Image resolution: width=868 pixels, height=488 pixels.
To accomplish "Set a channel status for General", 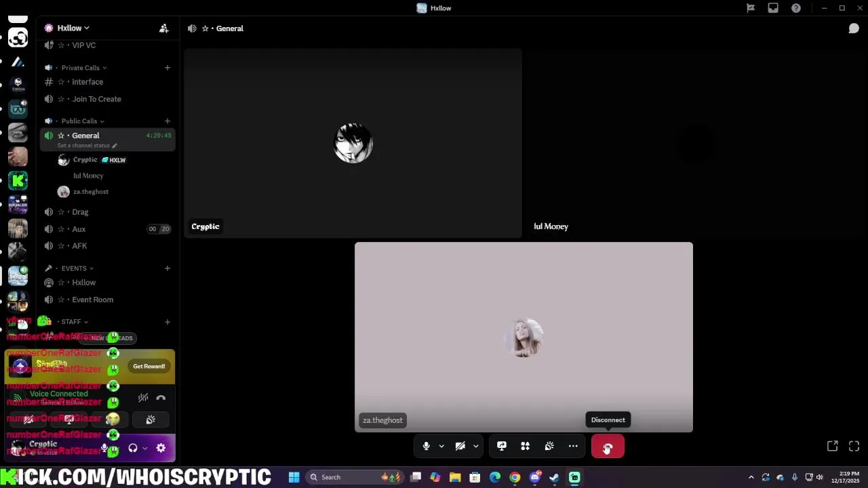I will pos(86,146).
